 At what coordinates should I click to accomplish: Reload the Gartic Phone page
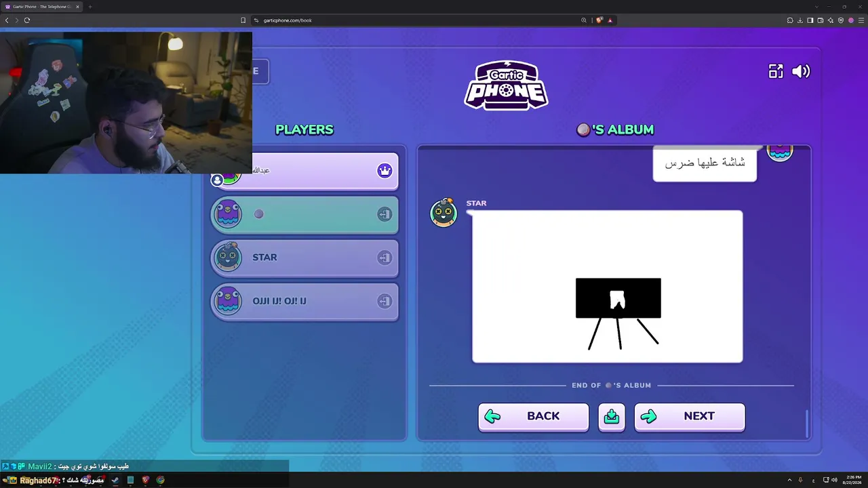click(x=27, y=20)
